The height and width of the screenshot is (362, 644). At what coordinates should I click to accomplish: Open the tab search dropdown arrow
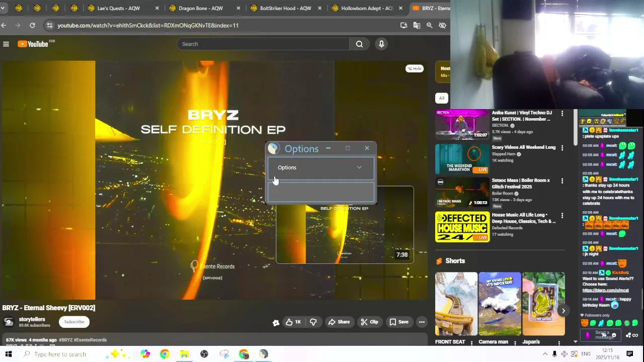click(3, 8)
